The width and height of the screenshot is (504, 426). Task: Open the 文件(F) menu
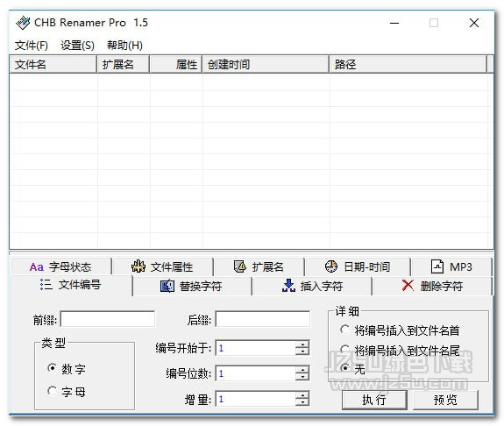tap(32, 46)
